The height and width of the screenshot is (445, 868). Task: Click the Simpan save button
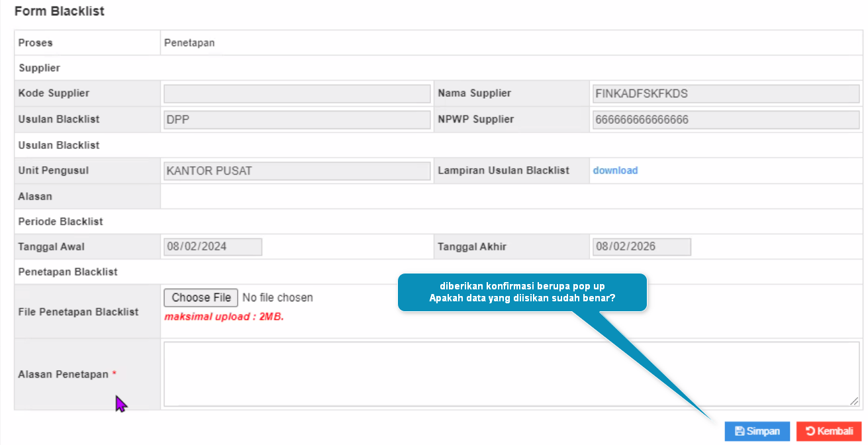click(x=757, y=431)
